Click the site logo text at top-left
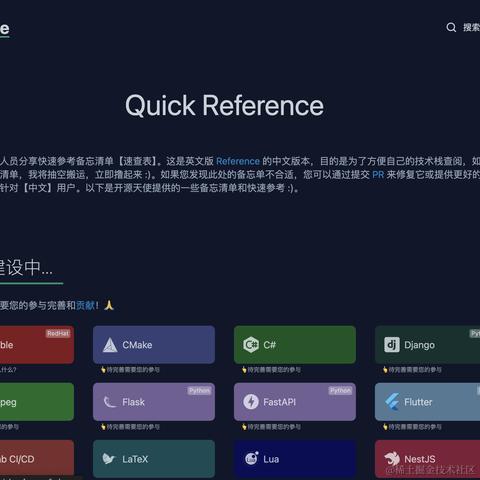The image size is (480, 480). tap(5, 29)
